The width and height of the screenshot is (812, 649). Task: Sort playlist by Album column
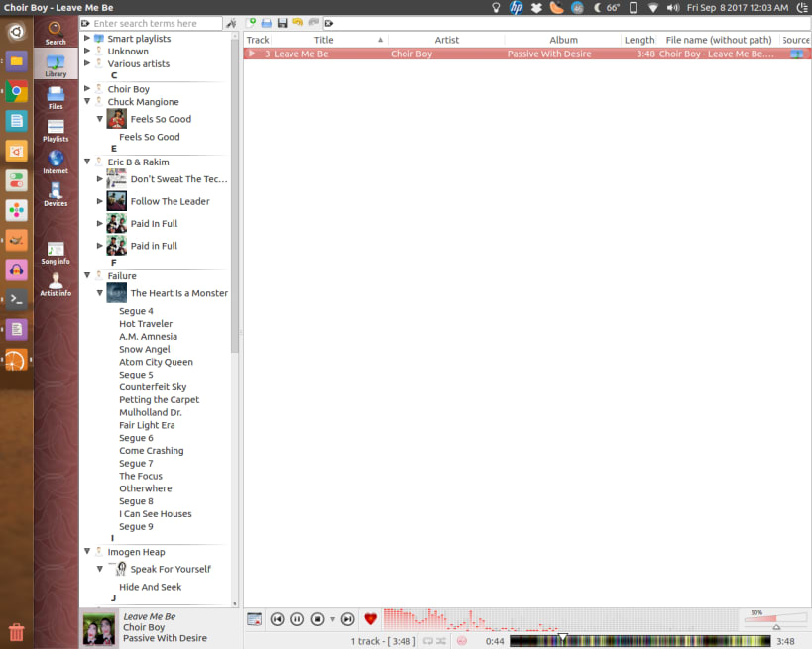point(563,40)
